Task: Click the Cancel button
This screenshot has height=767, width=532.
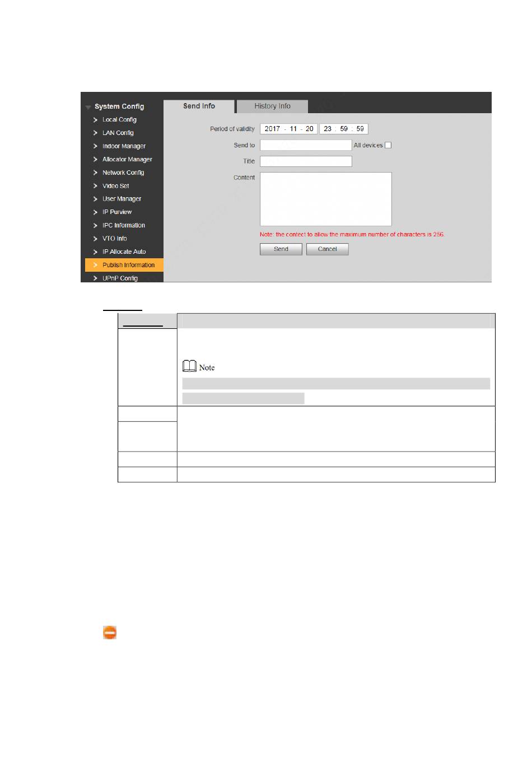Action: (328, 249)
